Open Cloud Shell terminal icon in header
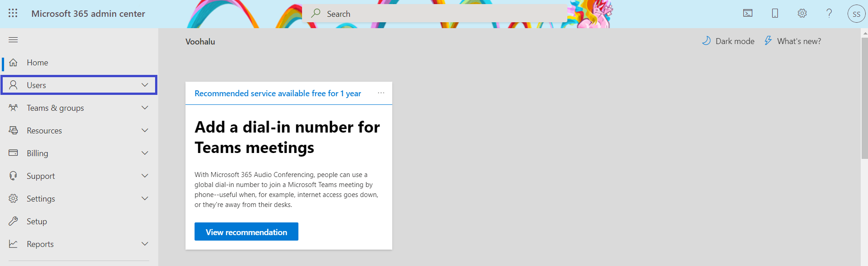The height and width of the screenshot is (266, 868). (748, 13)
